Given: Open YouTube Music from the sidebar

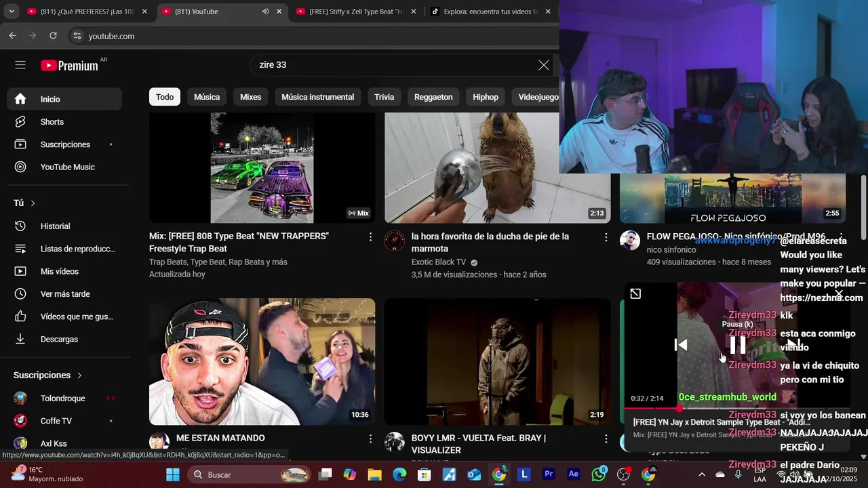Looking at the screenshot, I should (65, 167).
